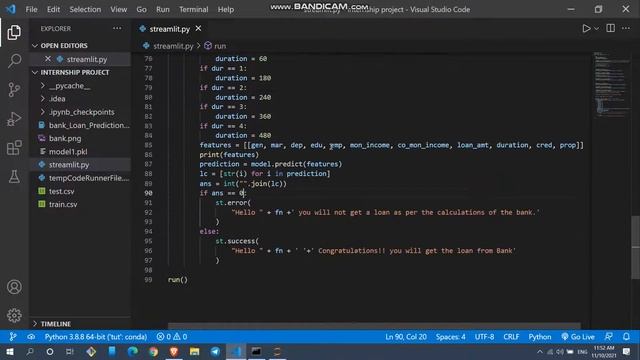Click the vertical editor scrollbar
The height and width of the screenshot is (360, 640).
pos(636,248)
